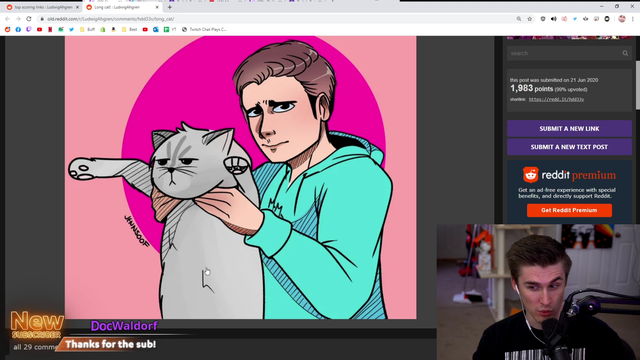Click the browser forward arrow
The height and width of the screenshot is (360, 640).
click(18, 19)
